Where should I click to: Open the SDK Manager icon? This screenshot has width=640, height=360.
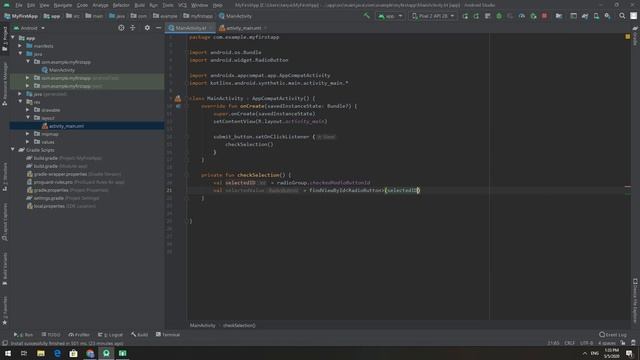click(608, 16)
